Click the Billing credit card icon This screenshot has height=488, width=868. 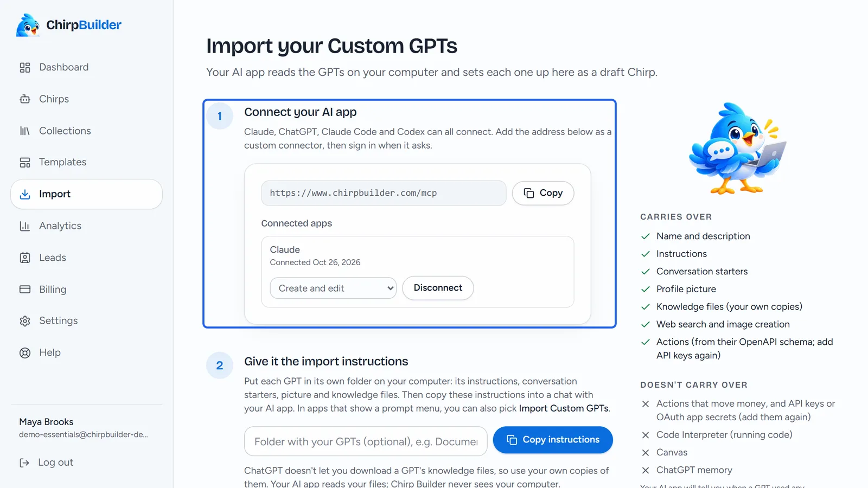click(x=25, y=290)
